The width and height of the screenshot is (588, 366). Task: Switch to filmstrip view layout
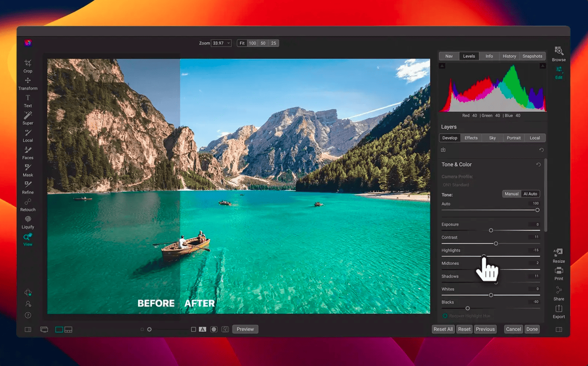pyautogui.click(x=68, y=329)
